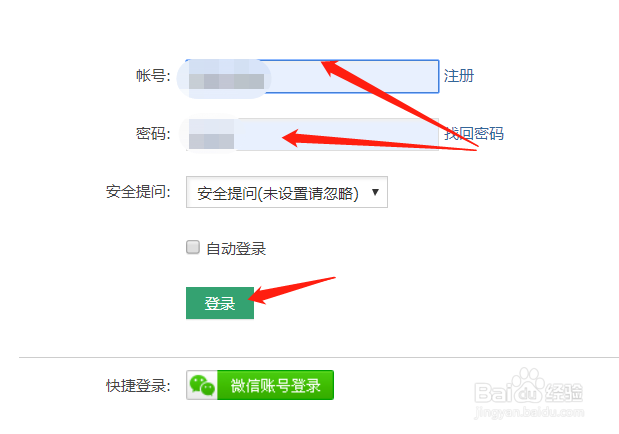Click the 密码: field label

[153, 133]
